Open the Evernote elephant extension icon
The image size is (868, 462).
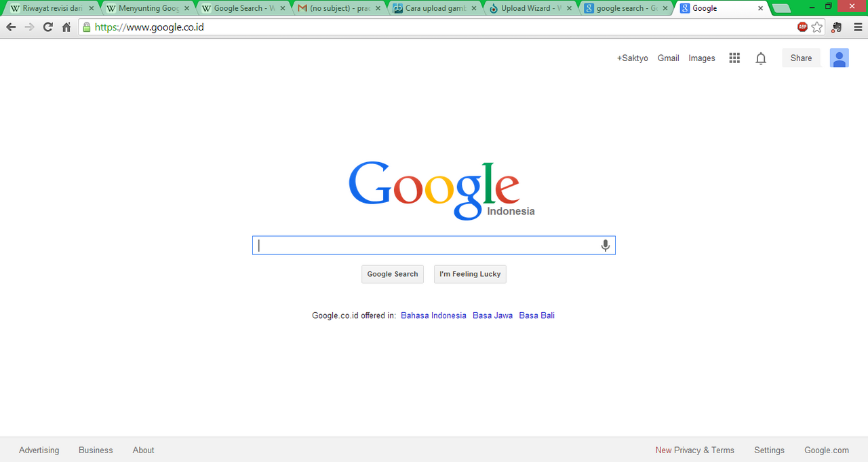837,27
